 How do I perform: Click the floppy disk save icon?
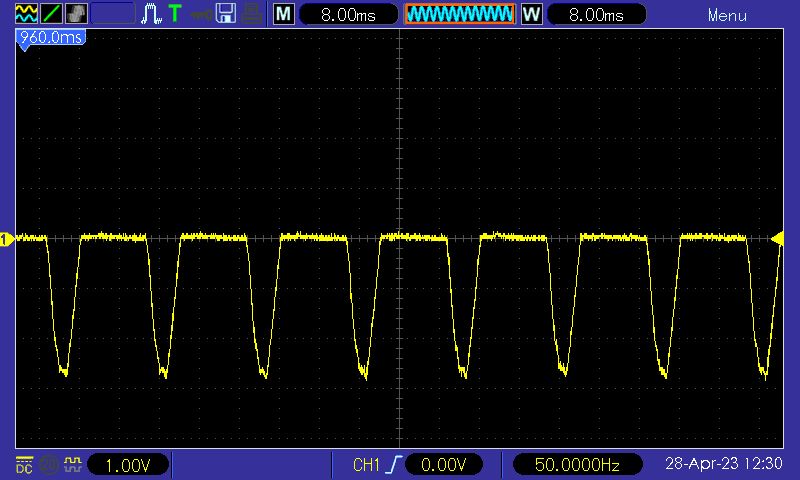[227, 14]
